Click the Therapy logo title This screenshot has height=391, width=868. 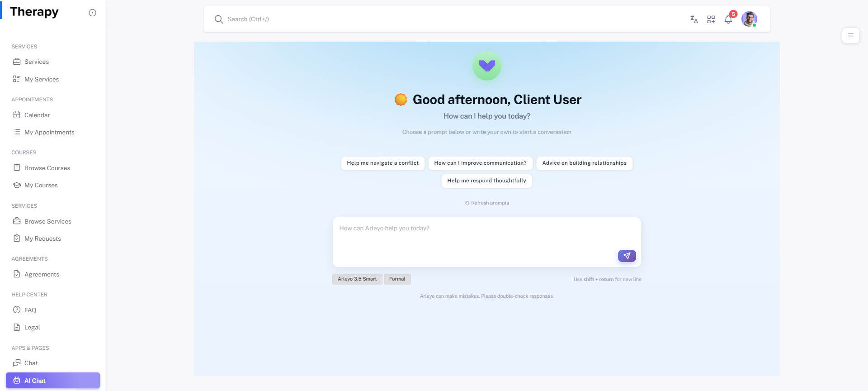(34, 12)
